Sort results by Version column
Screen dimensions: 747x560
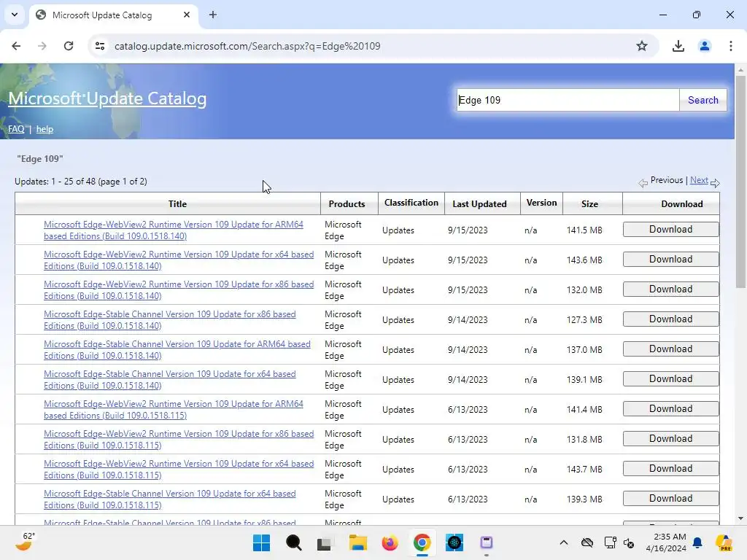tap(541, 203)
